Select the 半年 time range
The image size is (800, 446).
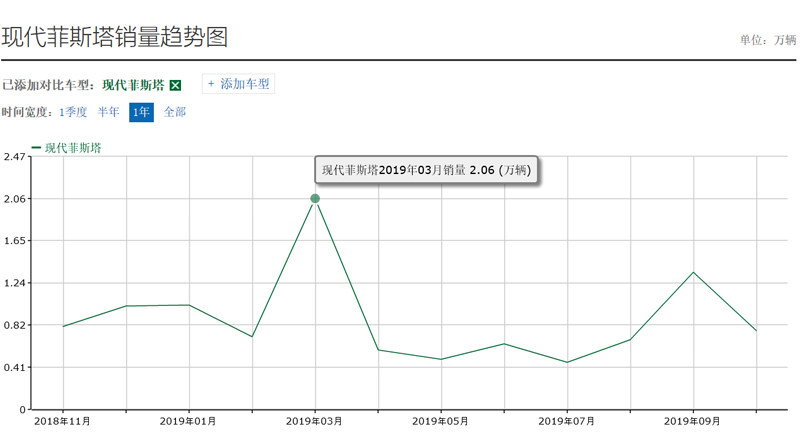click(x=108, y=112)
